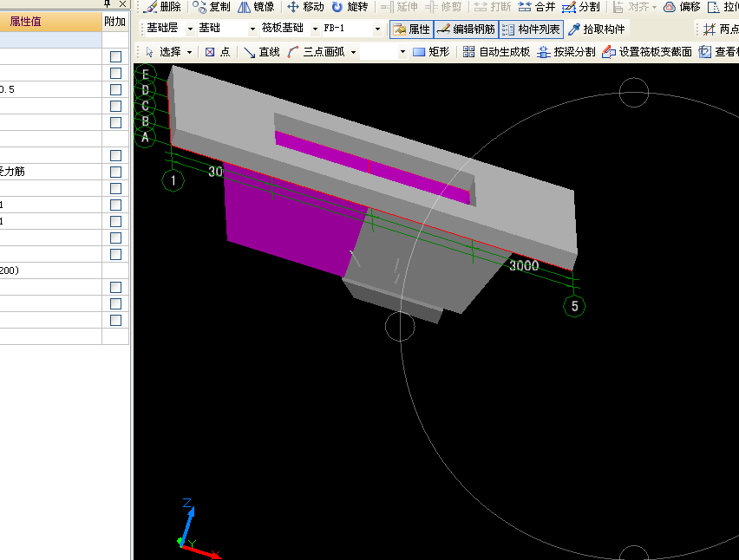This screenshot has height=560, width=739.
Task: Open the FB-1 component dropdown
Action: point(377,29)
